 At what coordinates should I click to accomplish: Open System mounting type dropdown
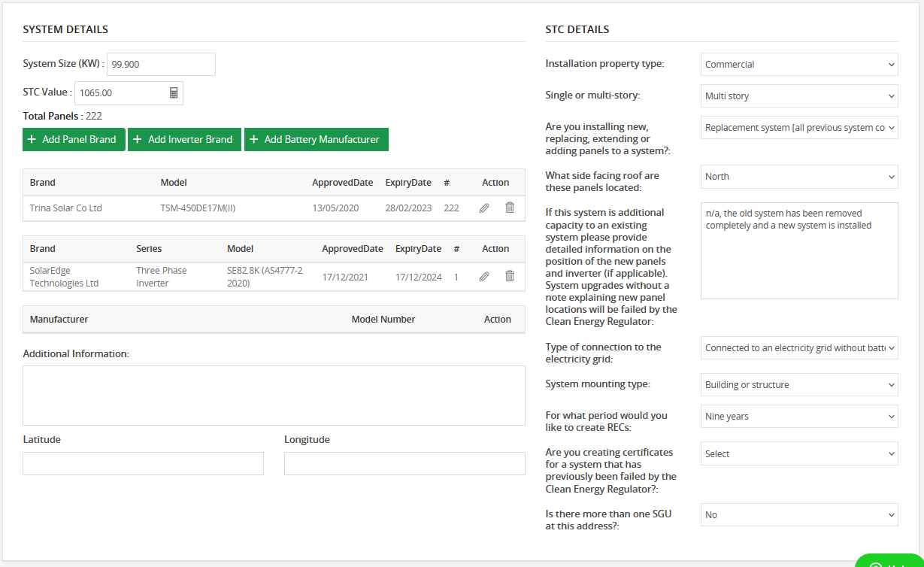click(798, 385)
